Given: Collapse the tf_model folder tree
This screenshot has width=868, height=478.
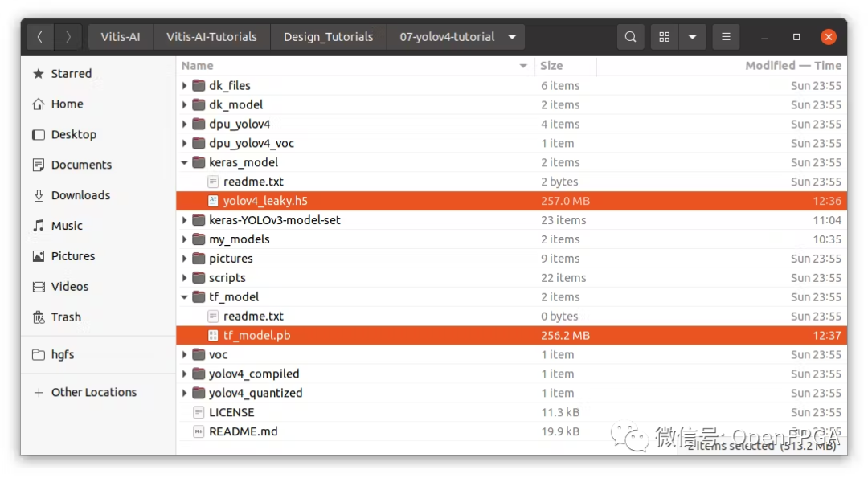Looking at the screenshot, I should tap(185, 297).
